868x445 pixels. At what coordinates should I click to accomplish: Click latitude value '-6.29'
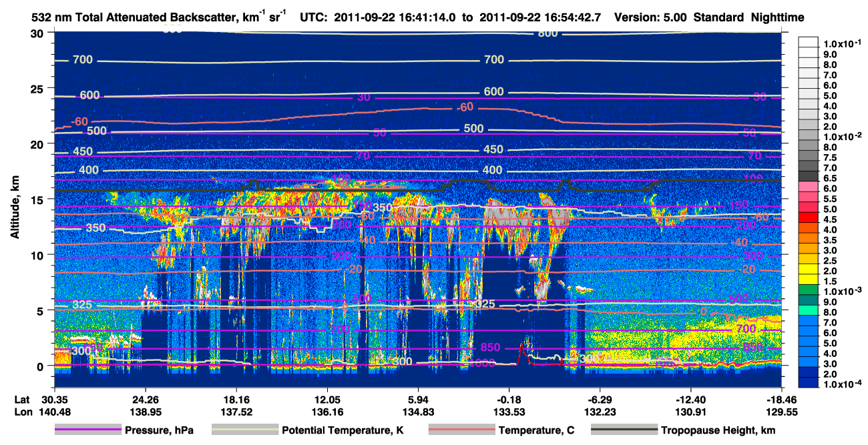click(x=600, y=399)
